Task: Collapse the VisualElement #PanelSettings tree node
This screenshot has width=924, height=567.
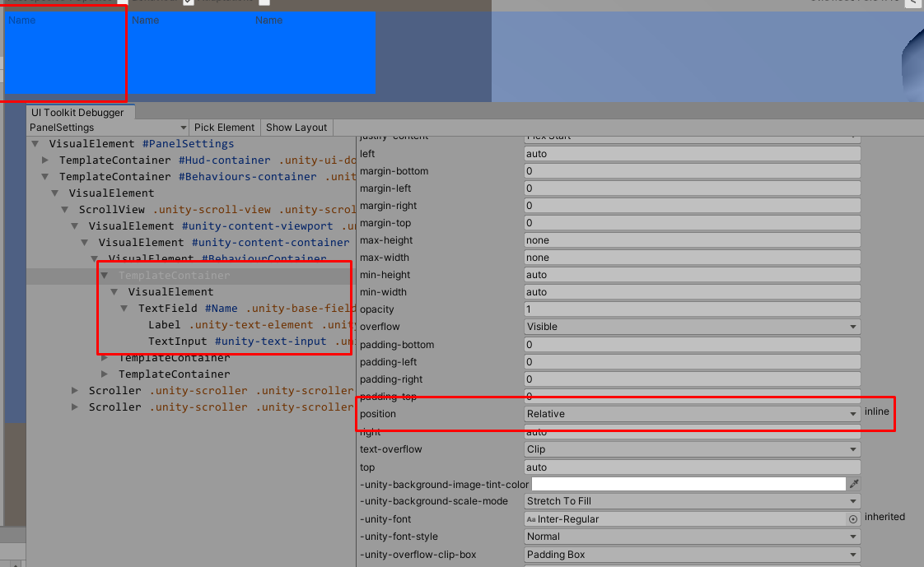Action: [35, 143]
